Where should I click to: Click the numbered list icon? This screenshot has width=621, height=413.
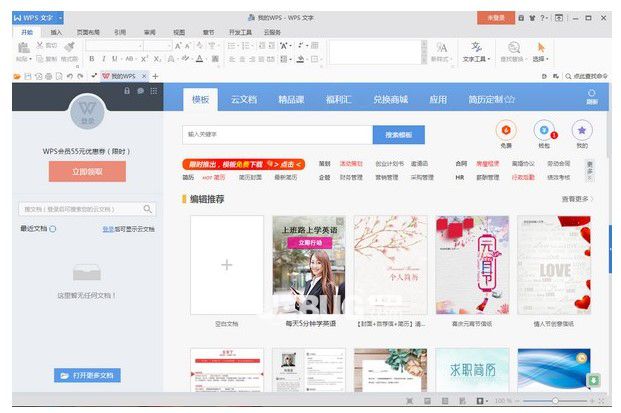245,46
